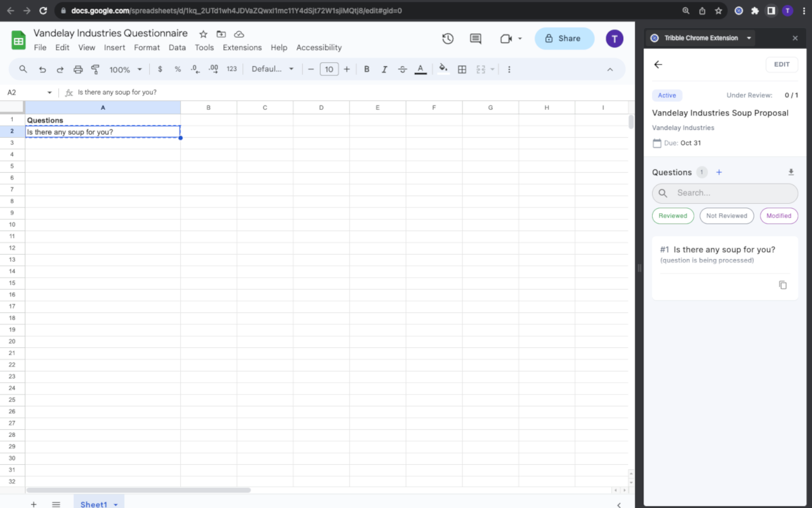Click the EDIT button in Tribble panel

(x=782, y=64)
